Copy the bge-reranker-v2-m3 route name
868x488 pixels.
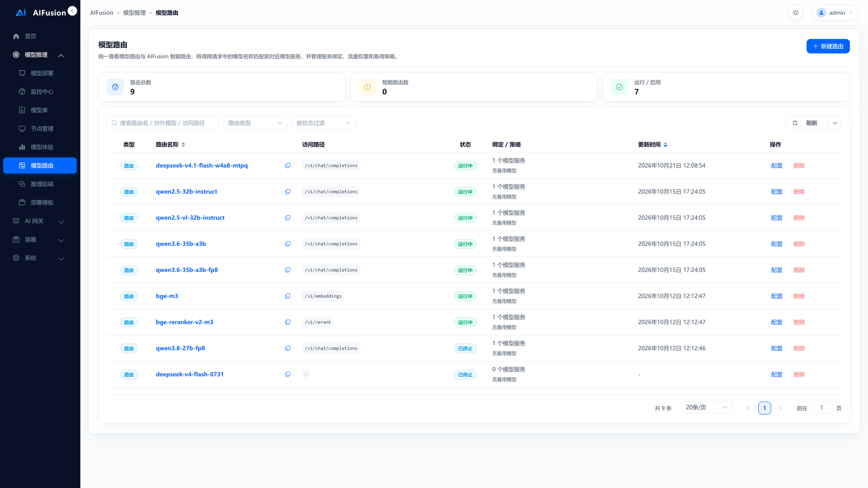click(288, 322)
